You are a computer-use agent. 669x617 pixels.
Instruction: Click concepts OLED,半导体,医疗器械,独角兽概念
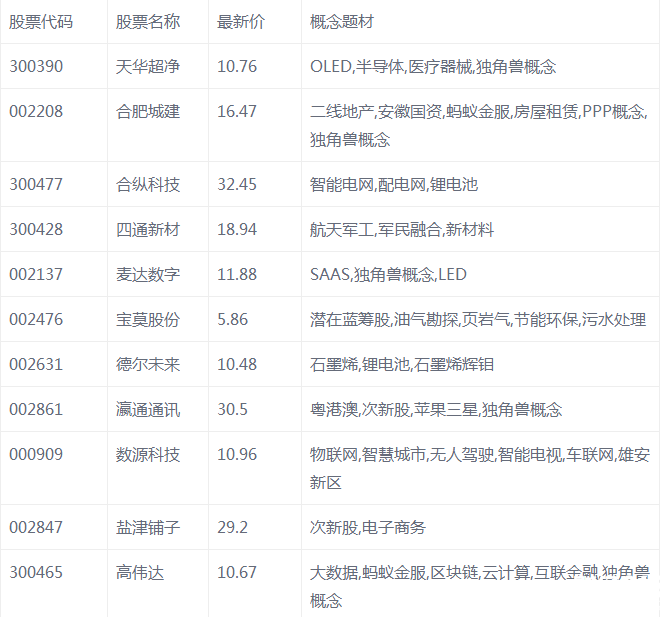(433, 67)
